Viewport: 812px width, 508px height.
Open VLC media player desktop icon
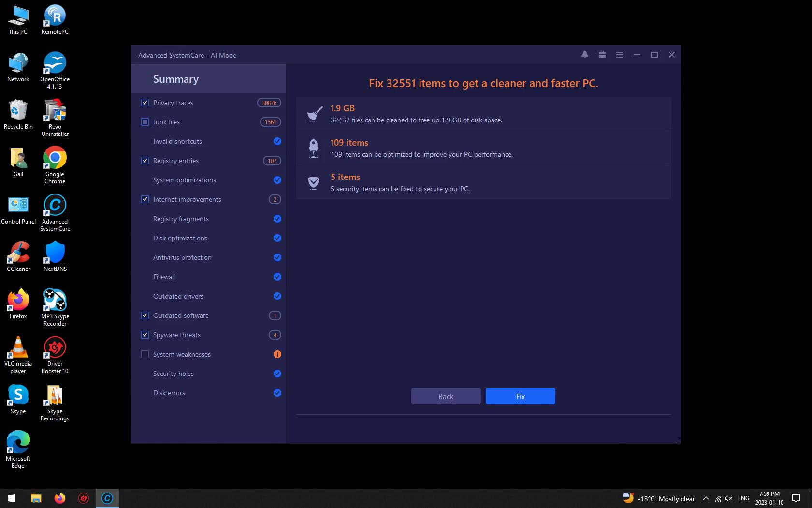(18, 356)
